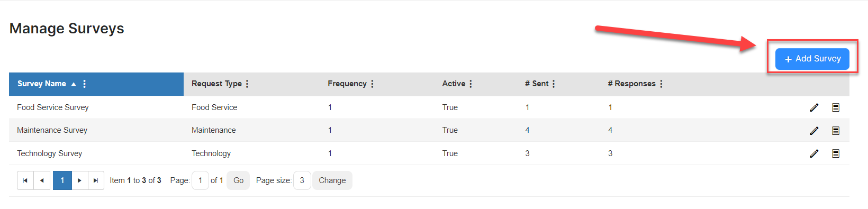Image resolution: width=868 pixels, height=209 pixels.
Task: Go to last page pager icon
Action: click(x=95, y=180)
